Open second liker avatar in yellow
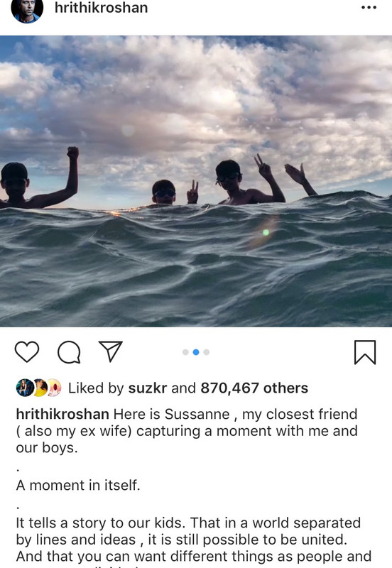 pos(40,388)
